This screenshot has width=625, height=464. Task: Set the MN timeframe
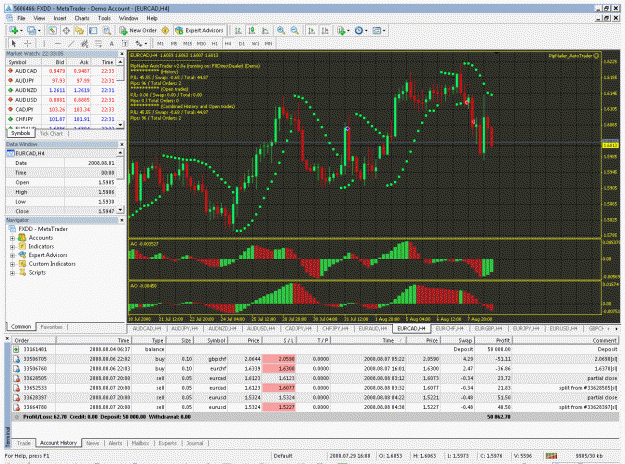coord(268,43)
